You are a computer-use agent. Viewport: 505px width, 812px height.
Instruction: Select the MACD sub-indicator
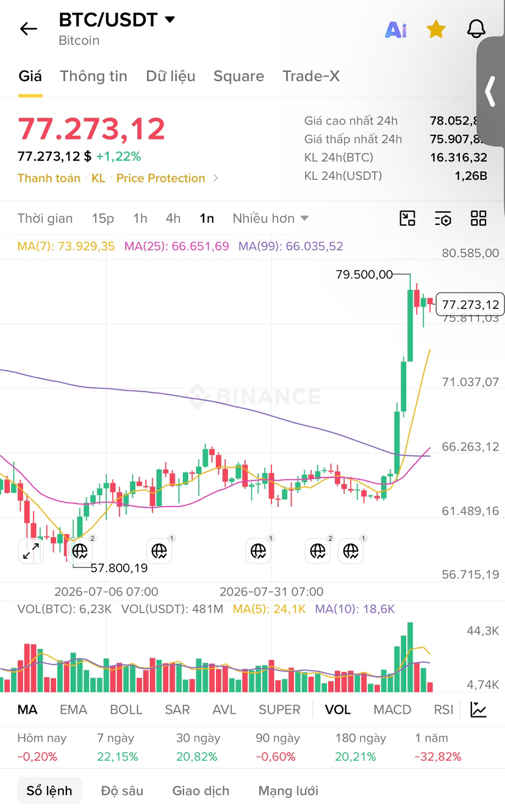(392, 710)
